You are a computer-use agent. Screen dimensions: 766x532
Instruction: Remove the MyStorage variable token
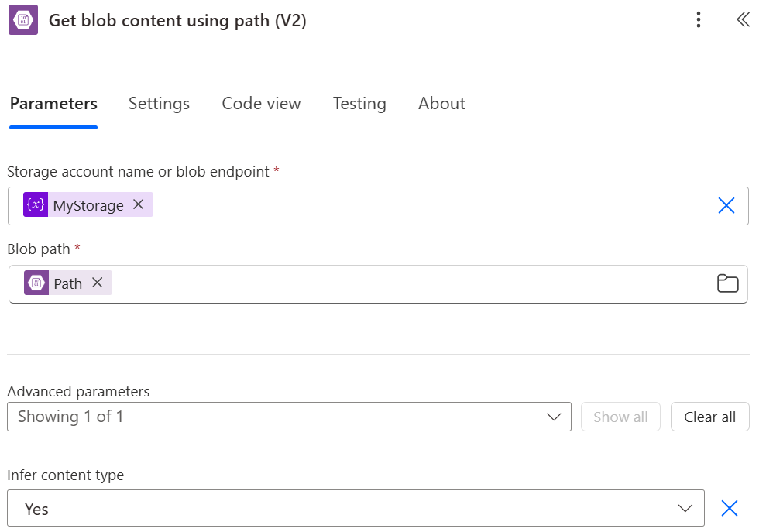(x=139, y=204)
